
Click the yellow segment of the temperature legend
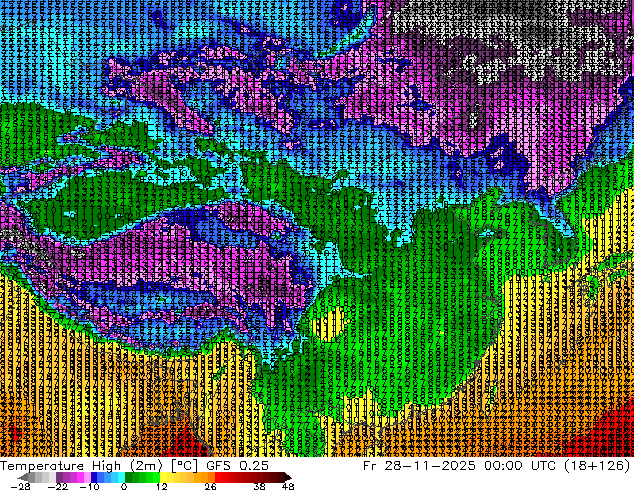click(174, 477)
